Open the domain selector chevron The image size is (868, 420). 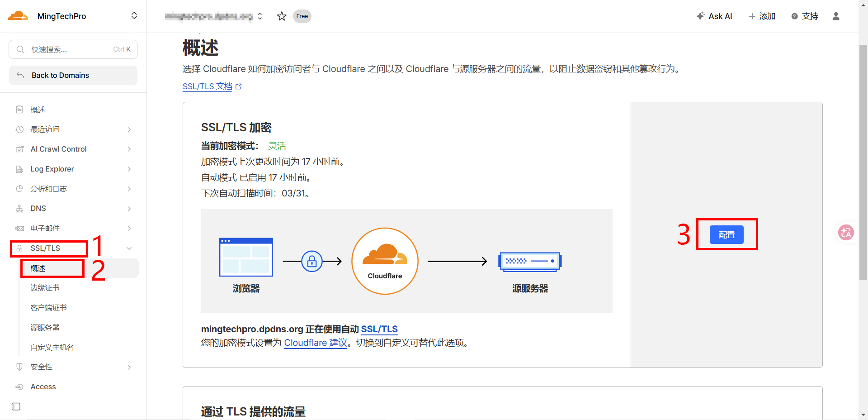tap(260, 16)
